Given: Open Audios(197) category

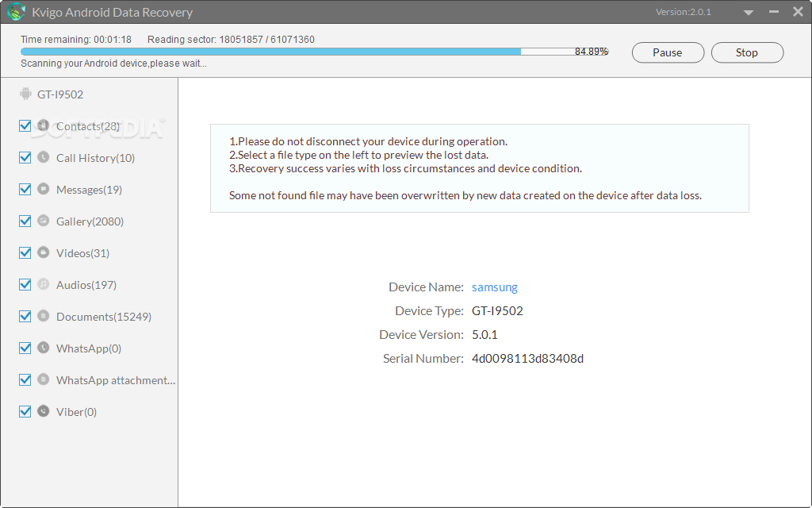Looking at the screenshot, I should (x=86, y=285).
